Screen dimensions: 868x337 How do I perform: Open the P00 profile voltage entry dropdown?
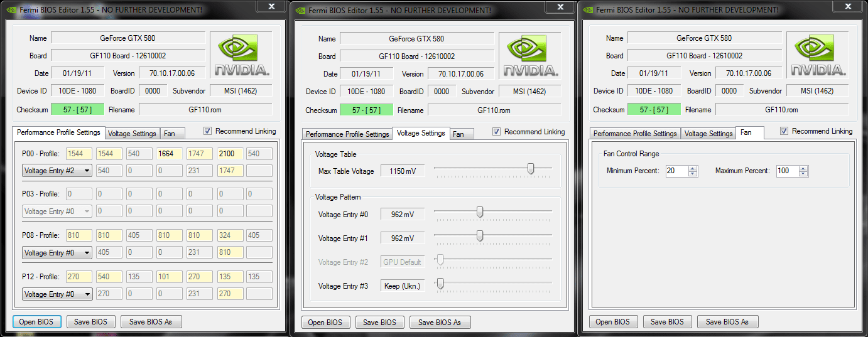click(57, 171)
